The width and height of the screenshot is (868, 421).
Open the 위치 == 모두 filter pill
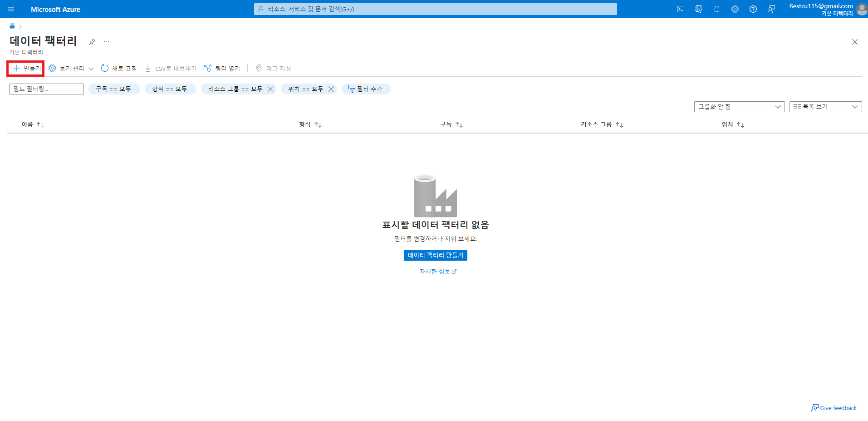[x=306, y=89]
